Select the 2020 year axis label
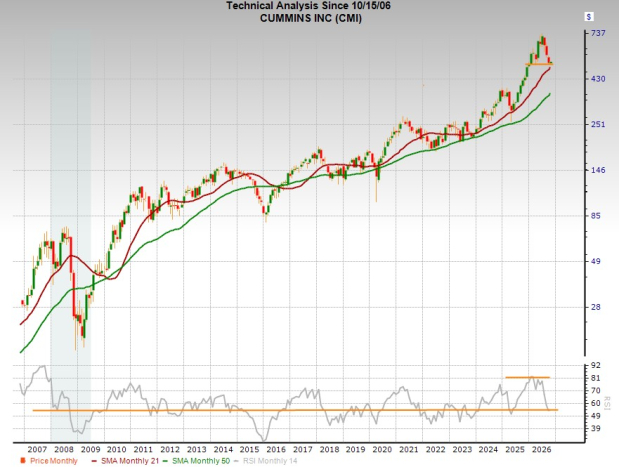Screen dimensions: 619x467 point(382,450)
